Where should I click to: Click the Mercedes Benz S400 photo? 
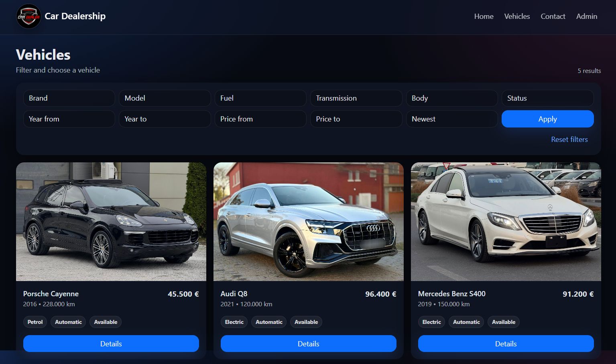506,222
